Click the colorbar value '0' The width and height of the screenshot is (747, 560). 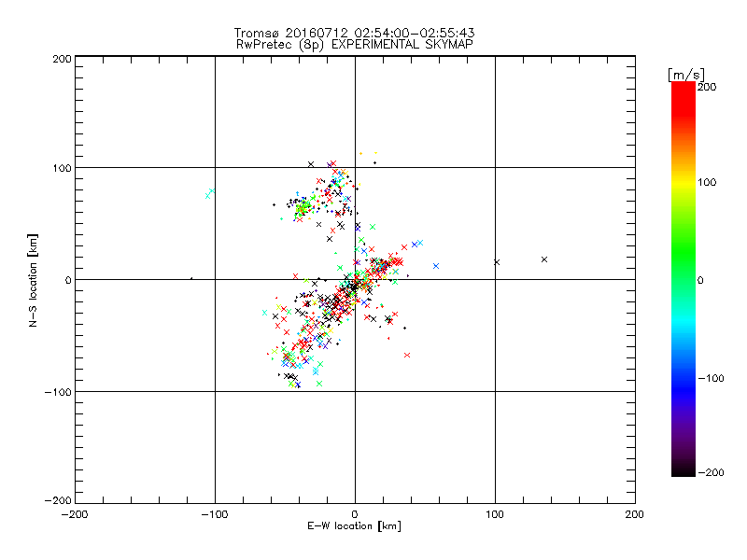[700, 280]
